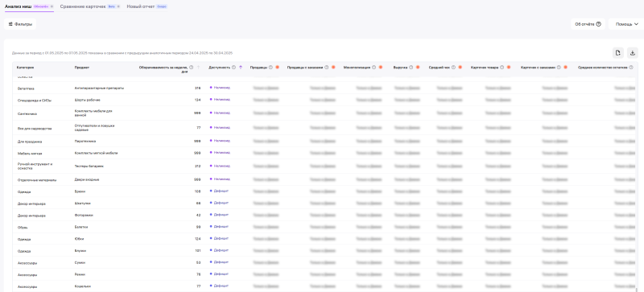Open help tooltip for Доступность column
The height and width of the screenshot is (292, 644).
[x=233, y=68]
